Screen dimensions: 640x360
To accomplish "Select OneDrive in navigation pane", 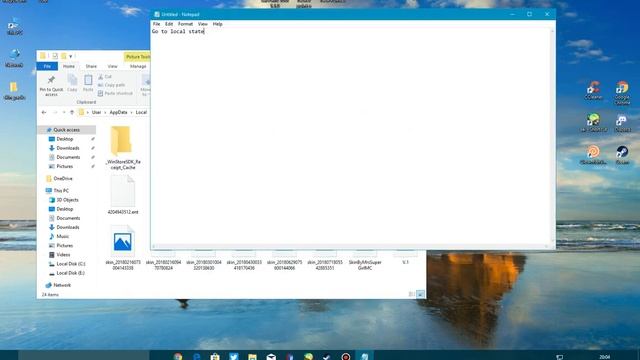I will [63, 179].
